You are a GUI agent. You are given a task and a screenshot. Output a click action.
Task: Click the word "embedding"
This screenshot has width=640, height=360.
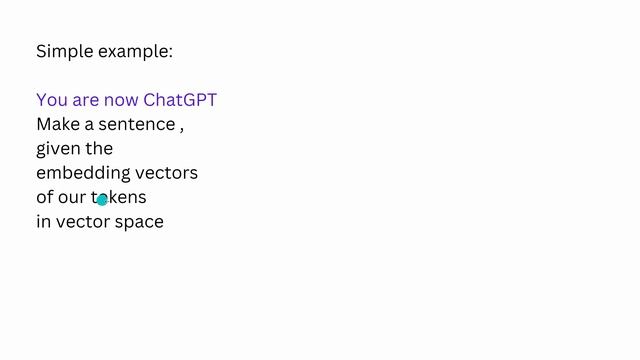[x=83, y=173]
